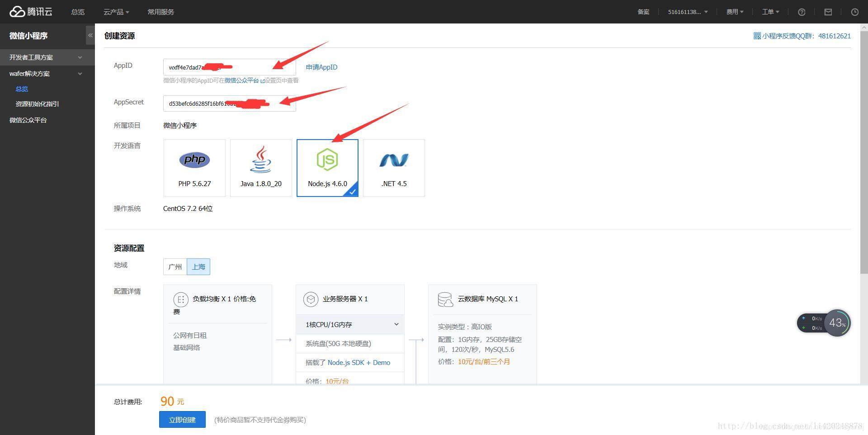The height and width of the screenshot is (435, 868).
Task: Click the 云数据库 MySQL database icon
Action: pos(445,299)
